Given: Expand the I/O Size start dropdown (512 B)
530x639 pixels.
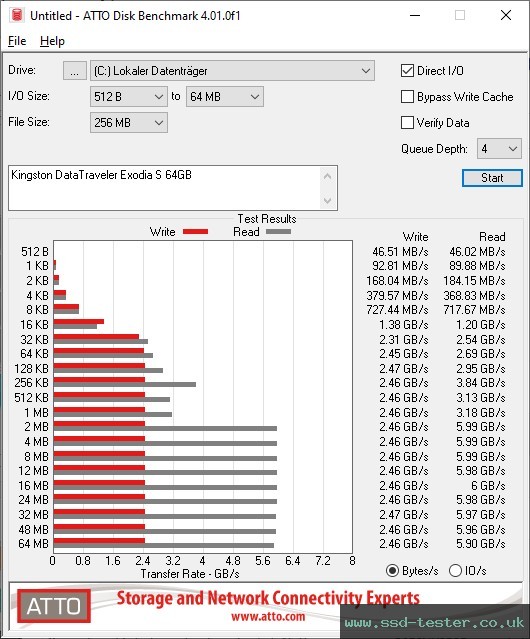Looking at the screenshot, I should (x=129, y=97).
